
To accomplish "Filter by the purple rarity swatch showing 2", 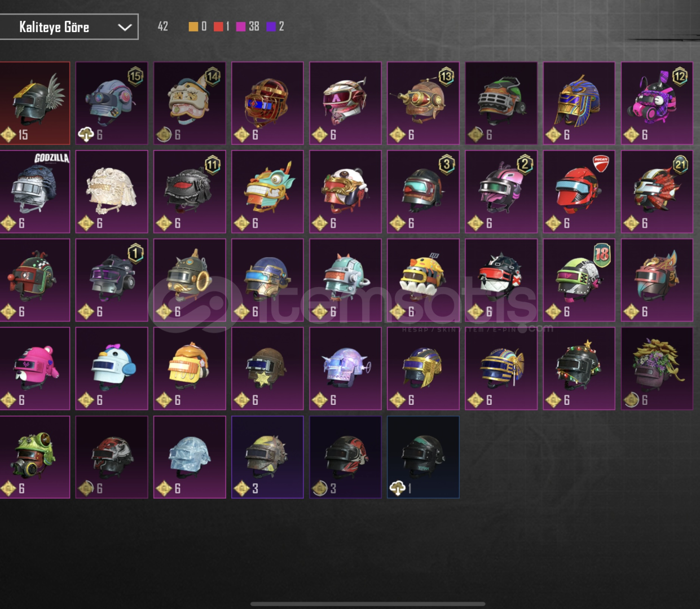I will point(271,27).
